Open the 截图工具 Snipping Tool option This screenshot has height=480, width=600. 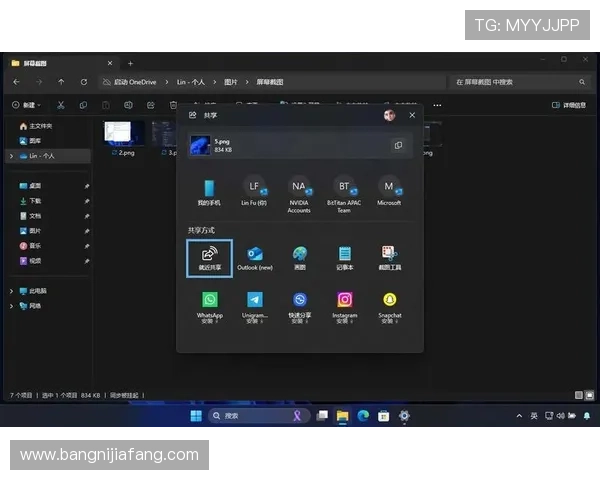point(389,257)
